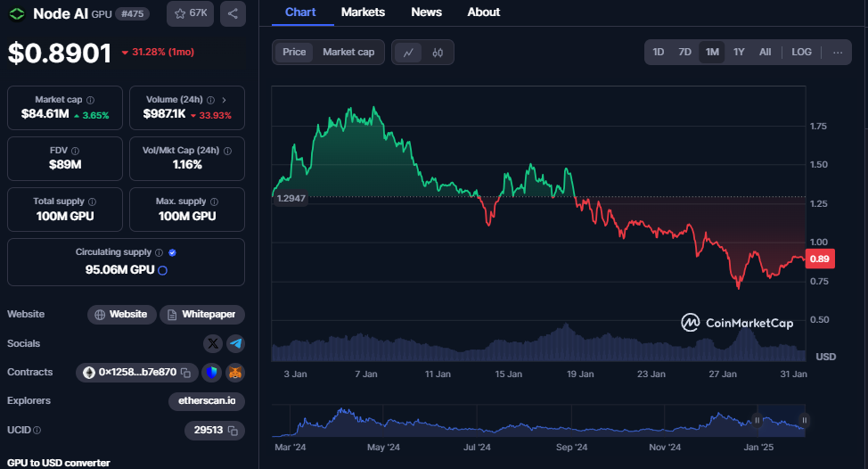Click the $987.1K volume value
This screenshot has height=469, width=868.
tap(164, 114)
